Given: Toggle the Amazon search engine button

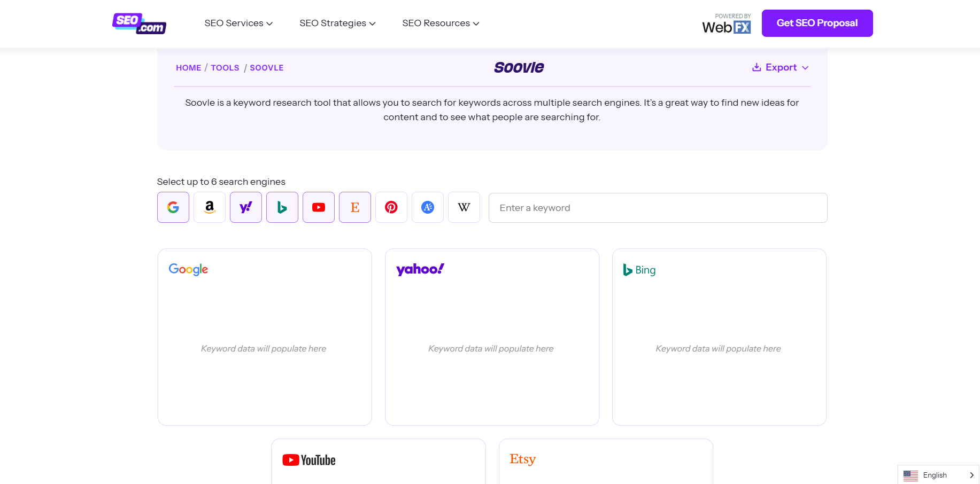Looking at the screenshot, I should coord(210,207).
